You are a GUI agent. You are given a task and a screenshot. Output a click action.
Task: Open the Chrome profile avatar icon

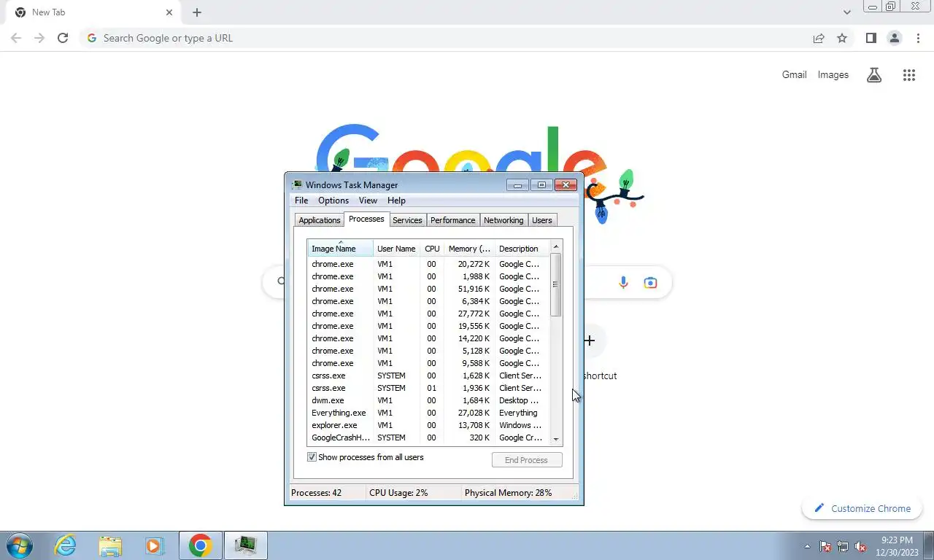895,38
